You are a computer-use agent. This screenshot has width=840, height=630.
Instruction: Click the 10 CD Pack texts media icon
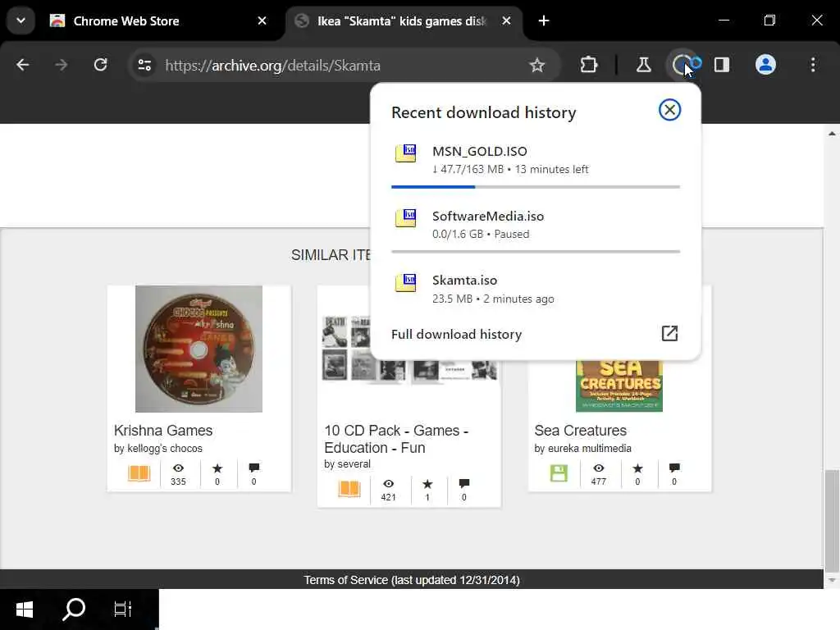[349, 489]
